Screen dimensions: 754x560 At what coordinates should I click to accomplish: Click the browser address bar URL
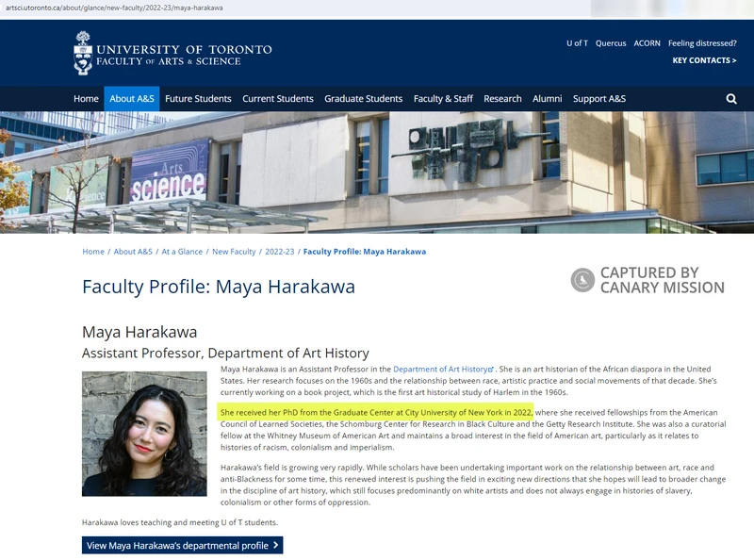(114, 8)
